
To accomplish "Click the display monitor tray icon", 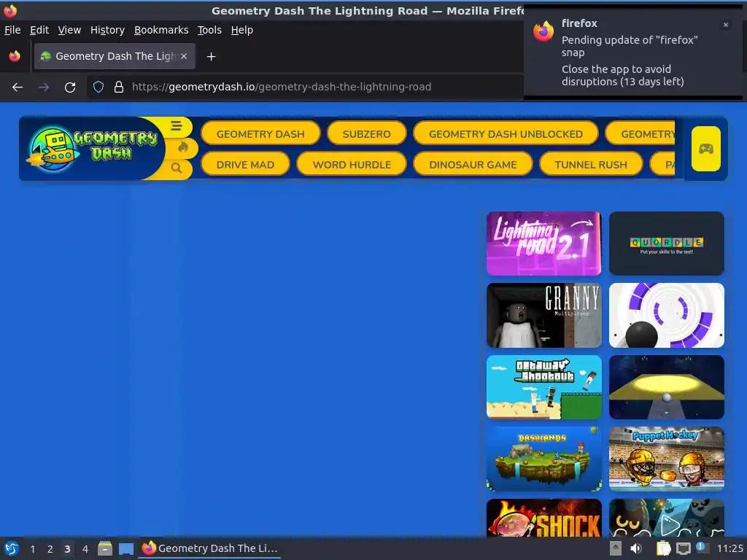I will click(x=683, y=548).
